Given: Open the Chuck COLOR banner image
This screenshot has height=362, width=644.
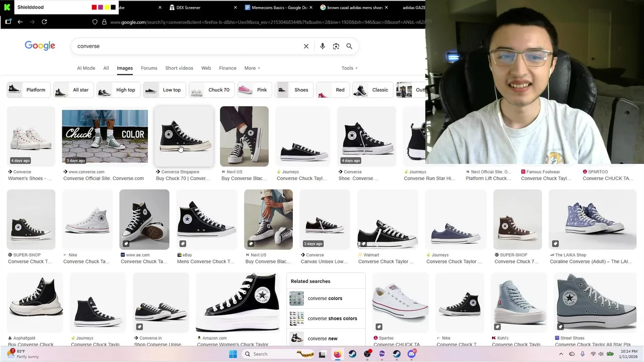Looking at the screenshot, I should 105,136.
